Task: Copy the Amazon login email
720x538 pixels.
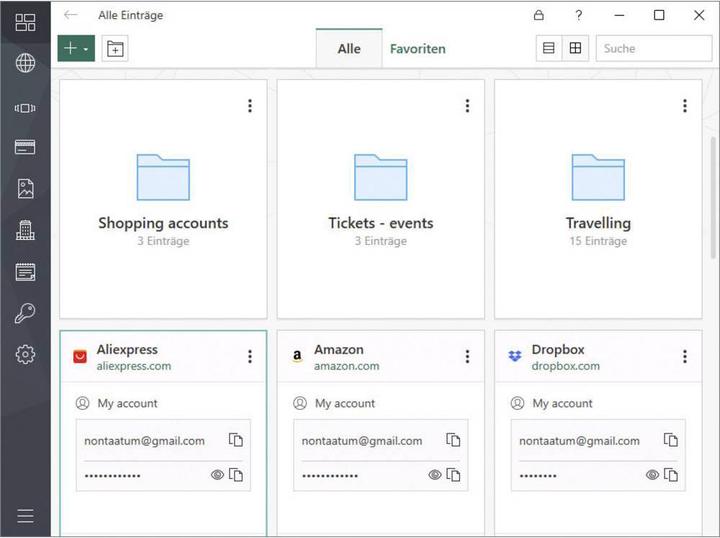Action: [453, 440]
